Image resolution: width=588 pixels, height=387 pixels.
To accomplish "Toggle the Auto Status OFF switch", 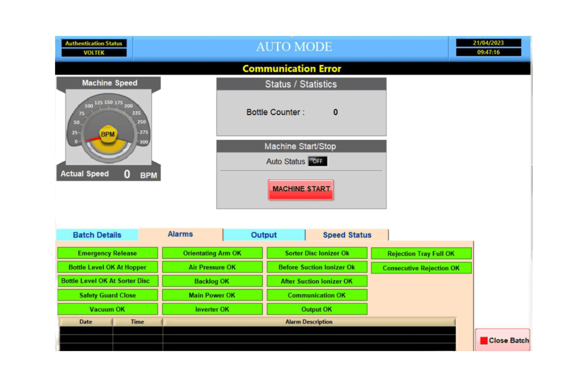I will pyautogui.click(x=318, y=161).
